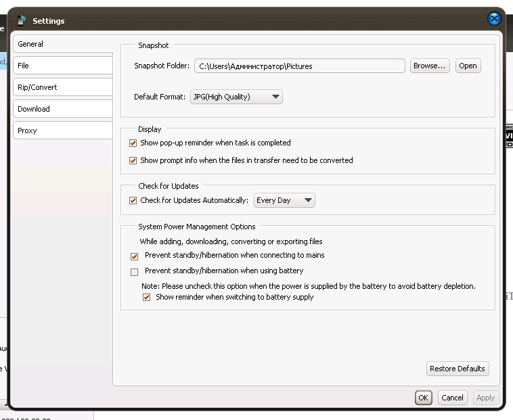Viewport: 513px width, 420px height.
Task: Open the Rip/Convert settings tab
Action: point(63,87)
